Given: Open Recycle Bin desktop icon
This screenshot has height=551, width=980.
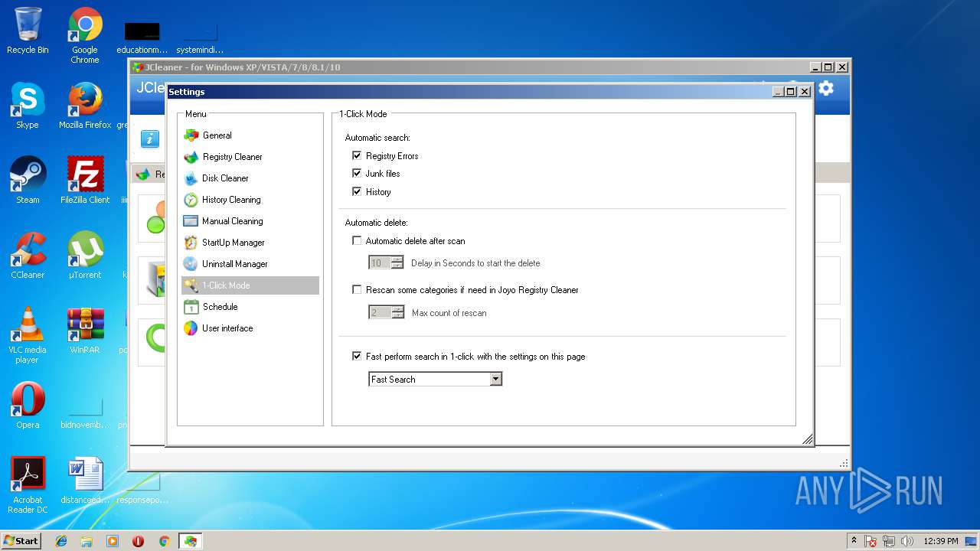Looking at the screenshot, I should [28, 31].
